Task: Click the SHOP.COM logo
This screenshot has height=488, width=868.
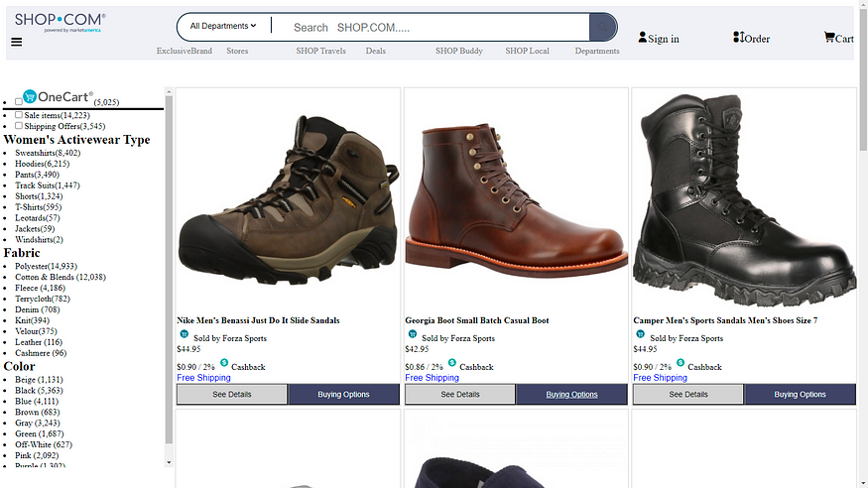Action: coord(60,22)
